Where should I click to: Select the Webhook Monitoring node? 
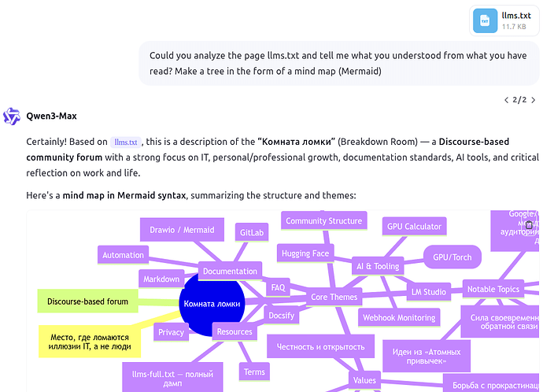coord(399,317)
